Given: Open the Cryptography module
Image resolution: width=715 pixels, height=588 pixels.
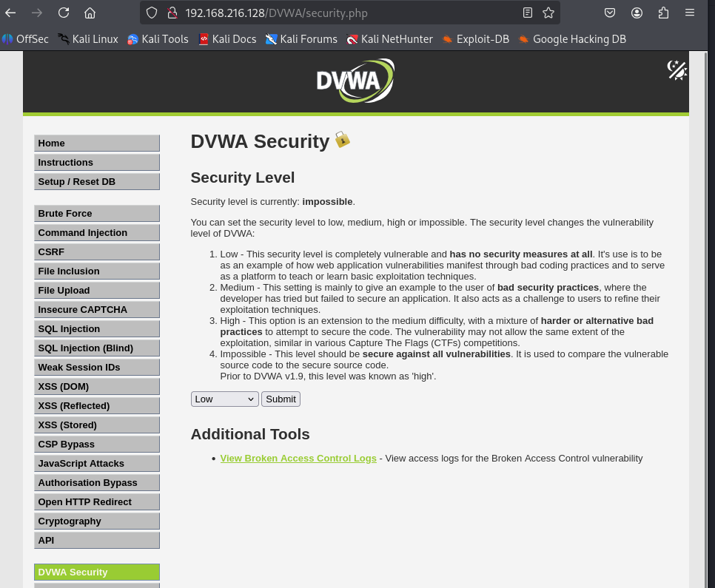Looking at the screenshot, I should (97, 521).
